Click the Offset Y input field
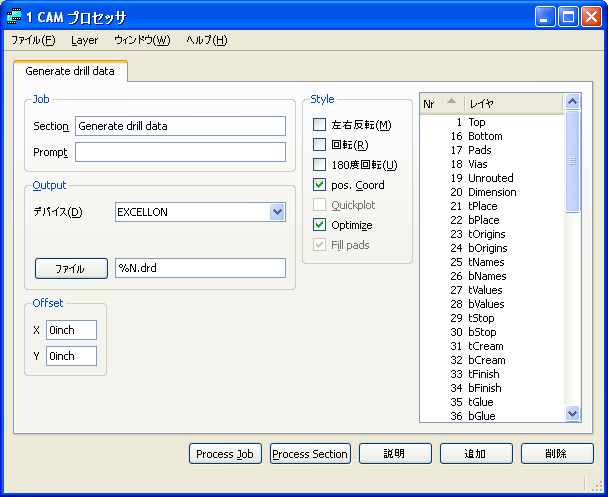 tap(71, 356)
